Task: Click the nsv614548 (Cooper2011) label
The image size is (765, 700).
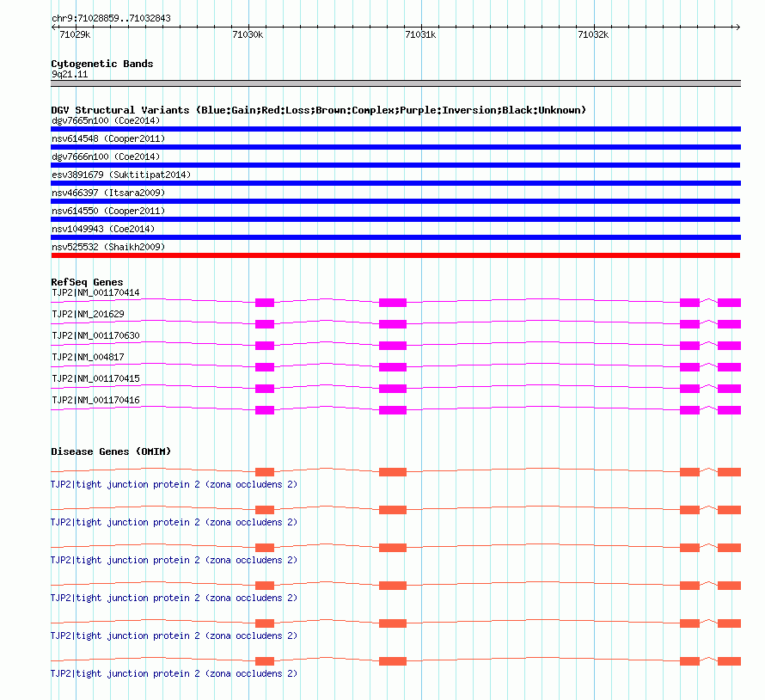Action: pos(108,138)
